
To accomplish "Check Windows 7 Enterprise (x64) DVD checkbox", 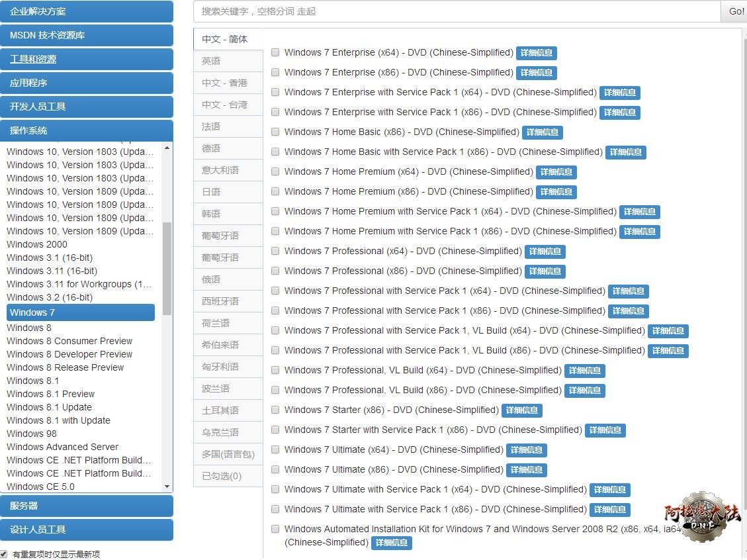I will 275,52.
